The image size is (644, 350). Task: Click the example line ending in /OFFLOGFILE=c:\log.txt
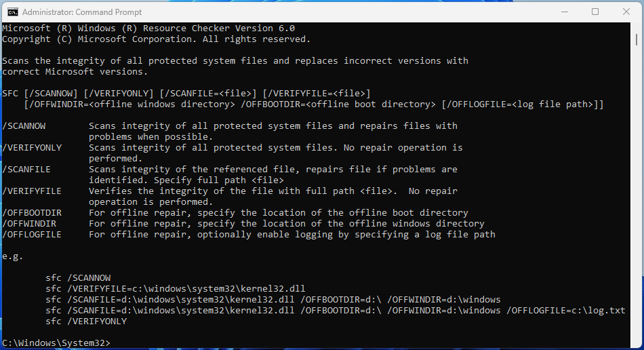(335, 311)
